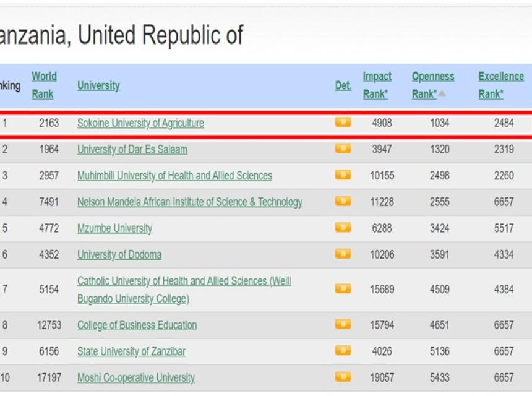Open details icon for University of Dar Es Salaam
The width and height of the screenshot is (532, 396).
[x=343, y=149]
